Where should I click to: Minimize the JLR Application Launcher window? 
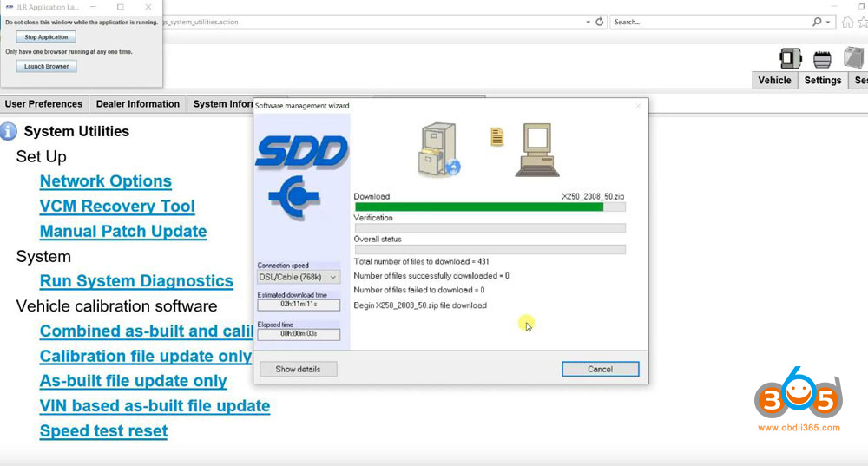point(93,7)
